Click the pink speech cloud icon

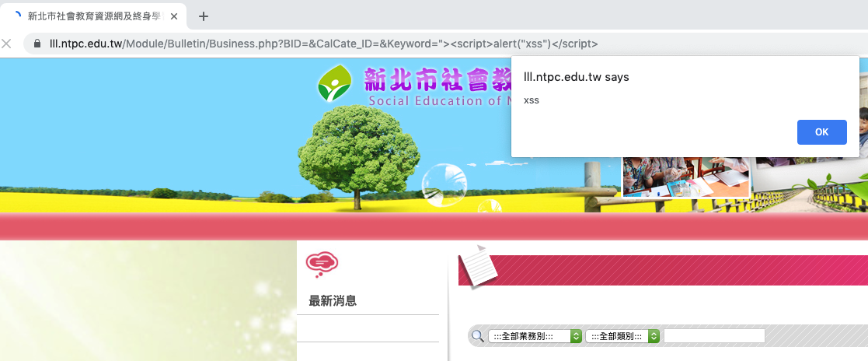tap(322, 264)
